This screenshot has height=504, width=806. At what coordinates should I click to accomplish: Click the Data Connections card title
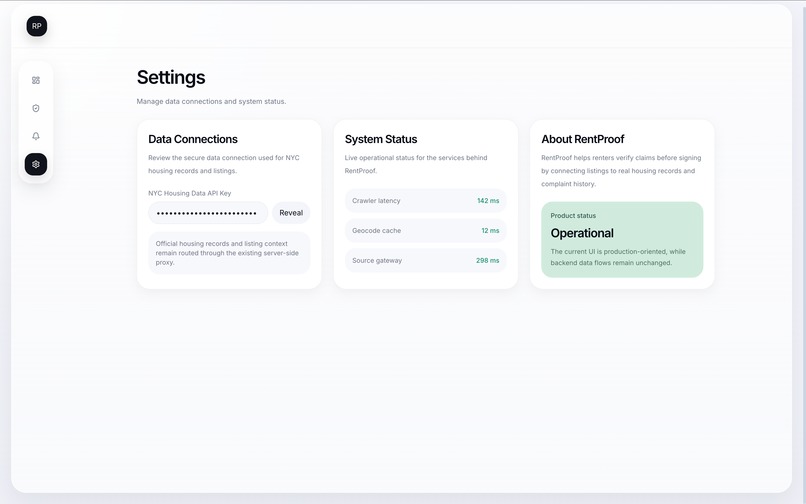(x=193, y=139)
